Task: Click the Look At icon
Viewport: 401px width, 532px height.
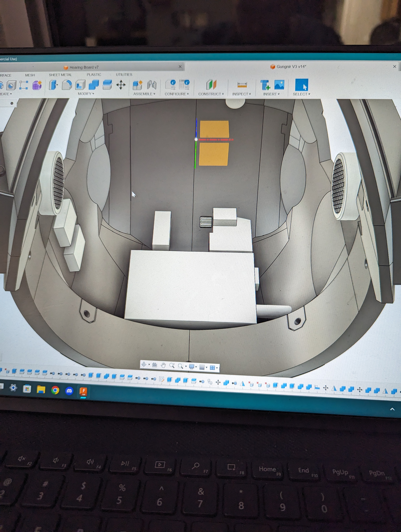Action: (x=155, y=365)
